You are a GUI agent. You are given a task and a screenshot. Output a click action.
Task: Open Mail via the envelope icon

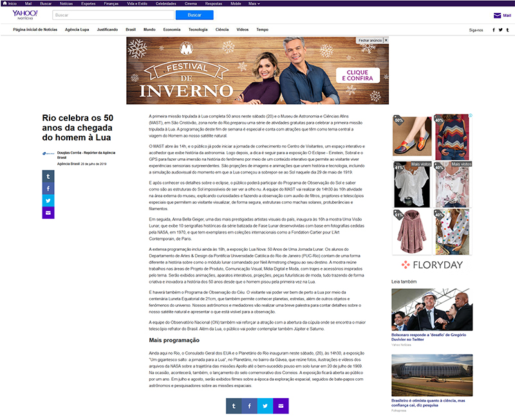(x=497, y=15)
